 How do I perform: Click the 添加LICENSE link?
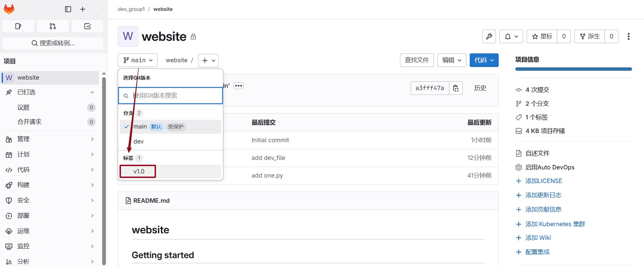544,181
